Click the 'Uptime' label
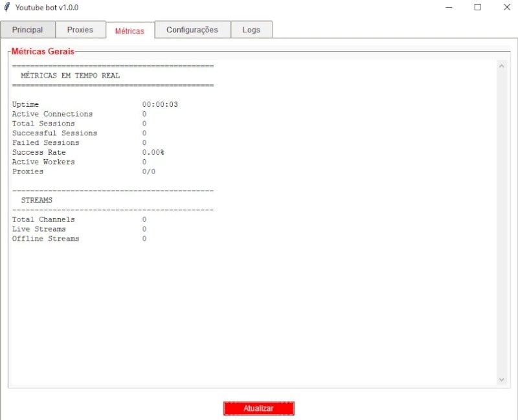This screenshot has height=420, width=518. point(25,104)
